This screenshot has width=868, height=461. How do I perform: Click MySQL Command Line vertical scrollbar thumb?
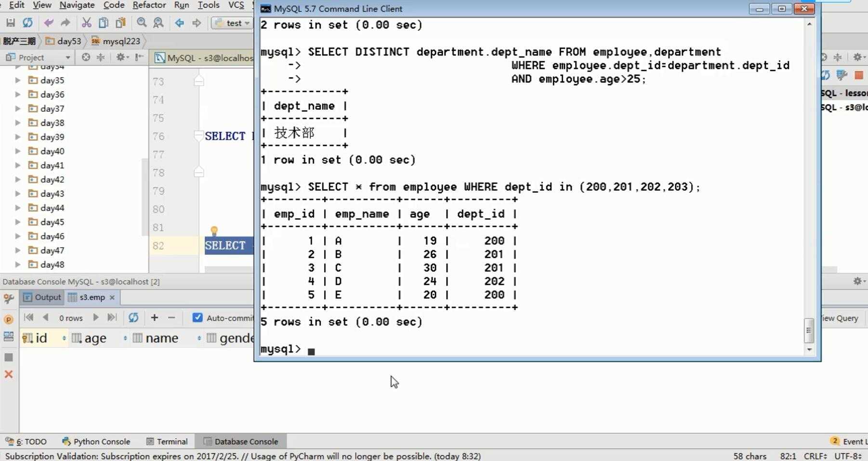pyautogui.click(x=809, y=330)
